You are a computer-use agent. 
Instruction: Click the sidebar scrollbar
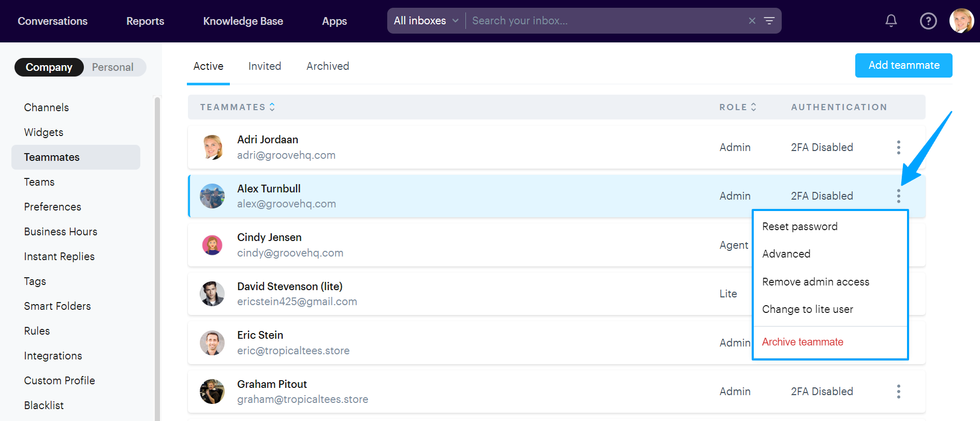point(157,259)
